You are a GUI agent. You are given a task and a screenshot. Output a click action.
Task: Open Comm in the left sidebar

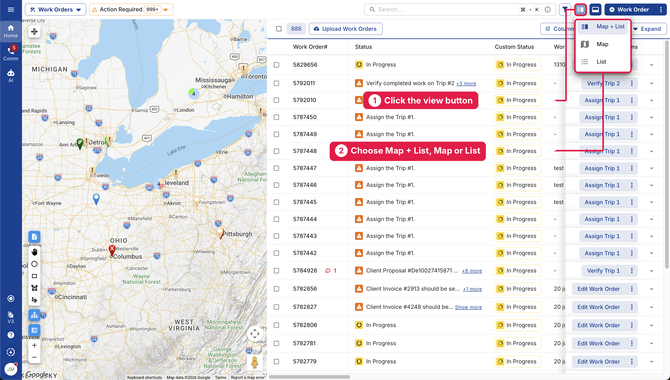pyautogui.click(x=11, y=53)
